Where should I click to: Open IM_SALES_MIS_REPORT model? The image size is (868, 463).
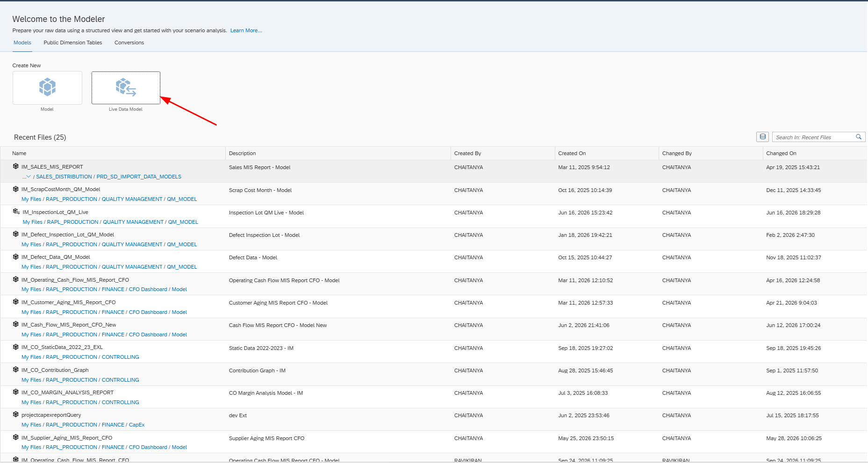pyautogui.click(x=52, y=167)
